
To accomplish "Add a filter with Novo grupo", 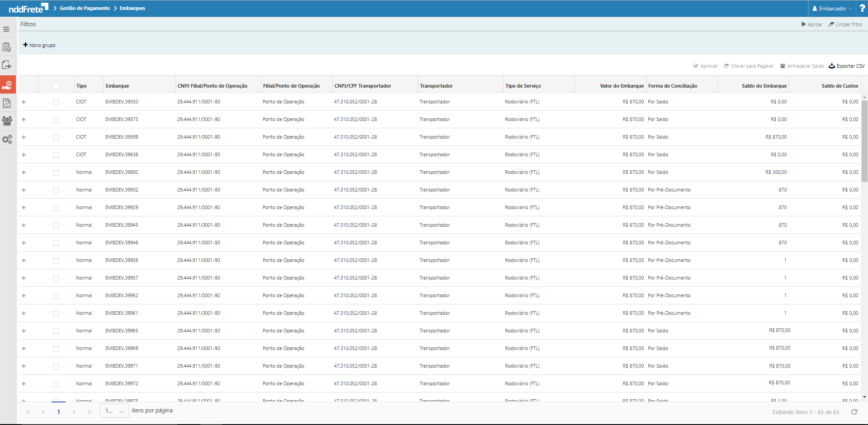I will pos(39,45).
